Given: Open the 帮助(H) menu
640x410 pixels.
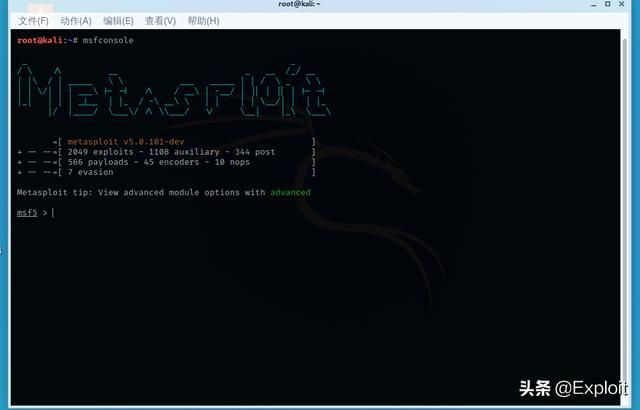Looking at the screenshot, I should [x=203, y=21].
